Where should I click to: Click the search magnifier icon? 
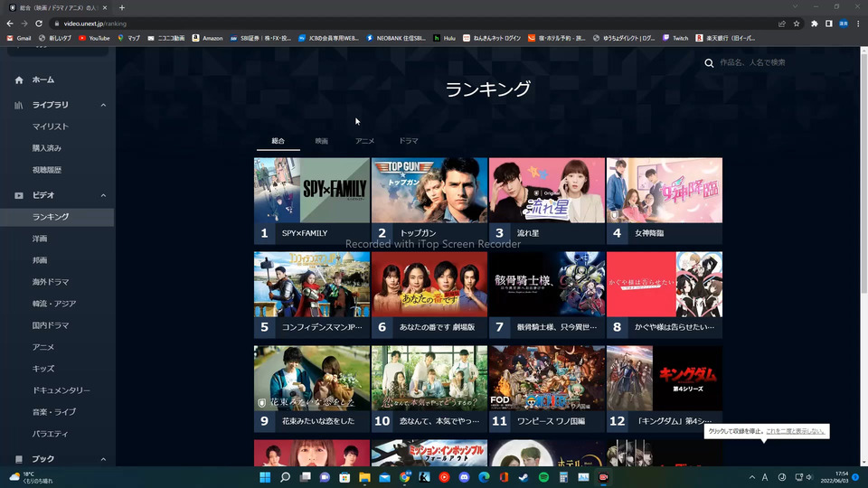709,63
